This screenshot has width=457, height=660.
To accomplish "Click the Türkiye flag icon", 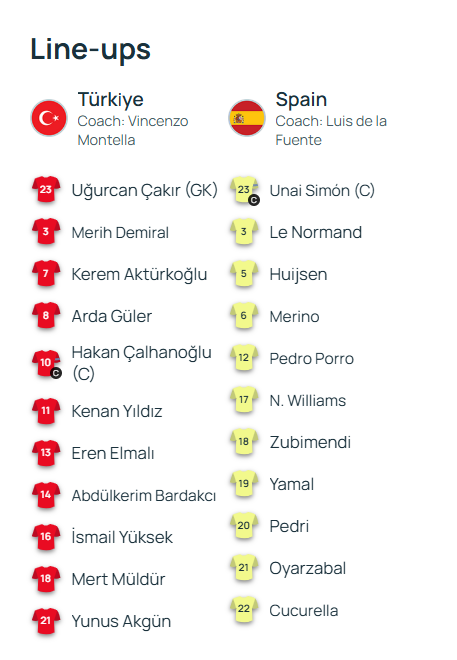I will click(49, 118).
